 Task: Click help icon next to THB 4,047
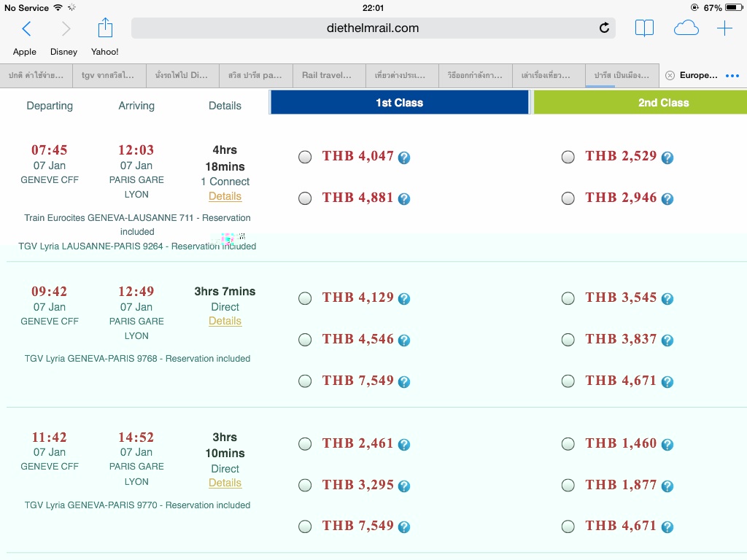pyautogui.click(x=404, y=157)
